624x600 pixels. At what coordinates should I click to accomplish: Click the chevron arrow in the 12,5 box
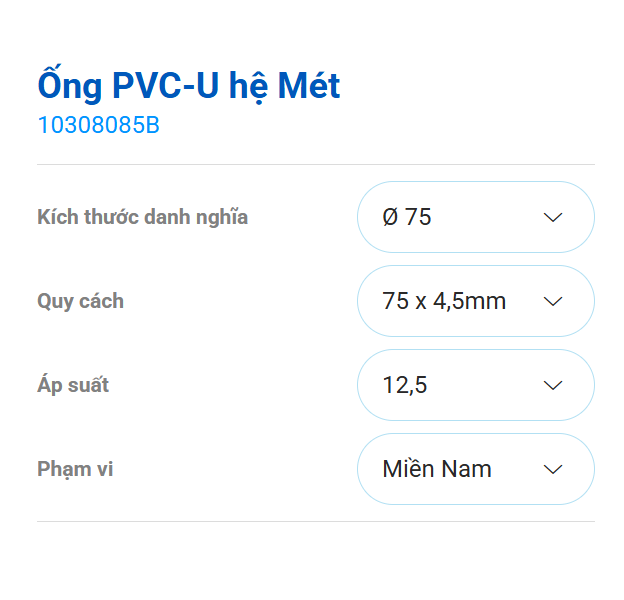(x=553, y=385)
